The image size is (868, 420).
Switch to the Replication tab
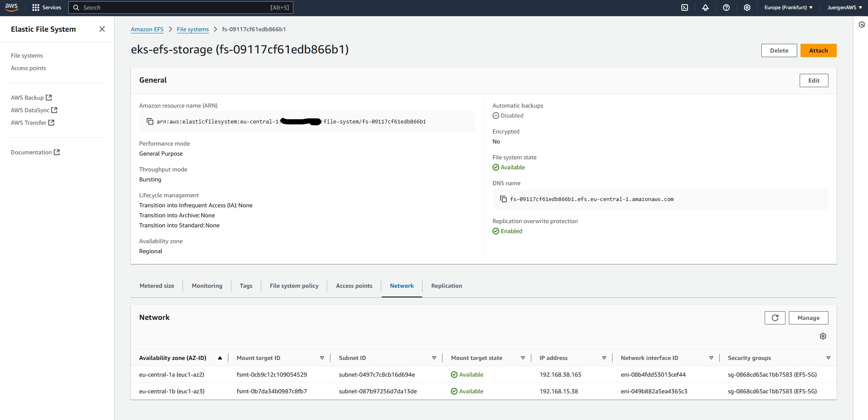446,286
